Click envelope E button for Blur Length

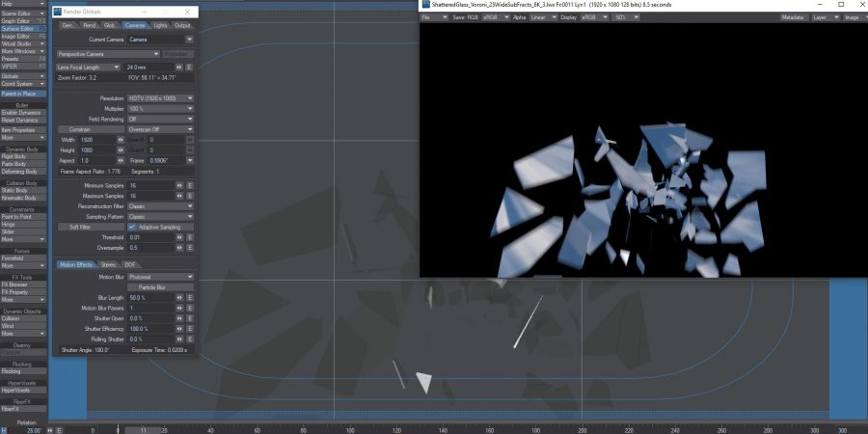click(x=189, y=297)
